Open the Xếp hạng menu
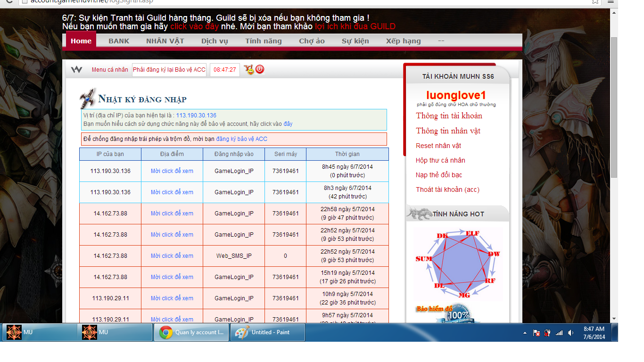Viewport: 644px width, 362px height. 403,41
